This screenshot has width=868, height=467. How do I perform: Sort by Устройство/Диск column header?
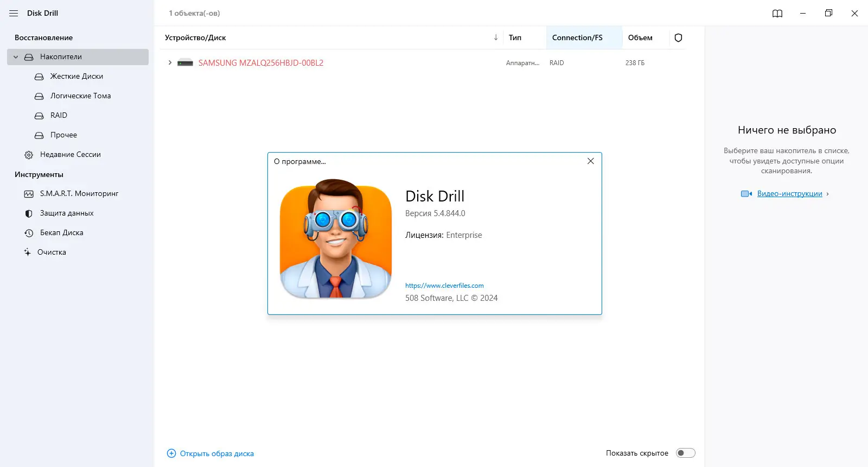click(x=195, y=37)
